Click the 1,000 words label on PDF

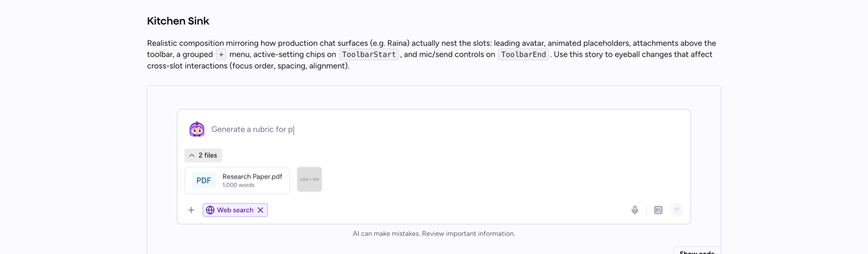coord(238,185)
